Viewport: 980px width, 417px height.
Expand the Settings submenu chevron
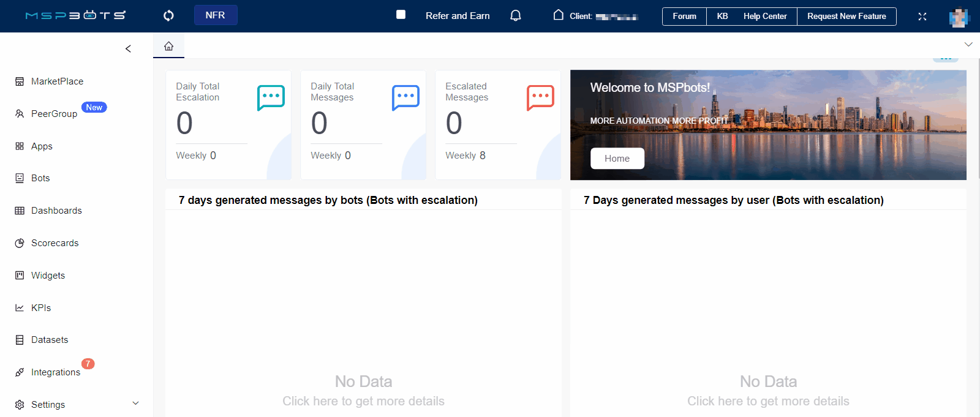136,403
